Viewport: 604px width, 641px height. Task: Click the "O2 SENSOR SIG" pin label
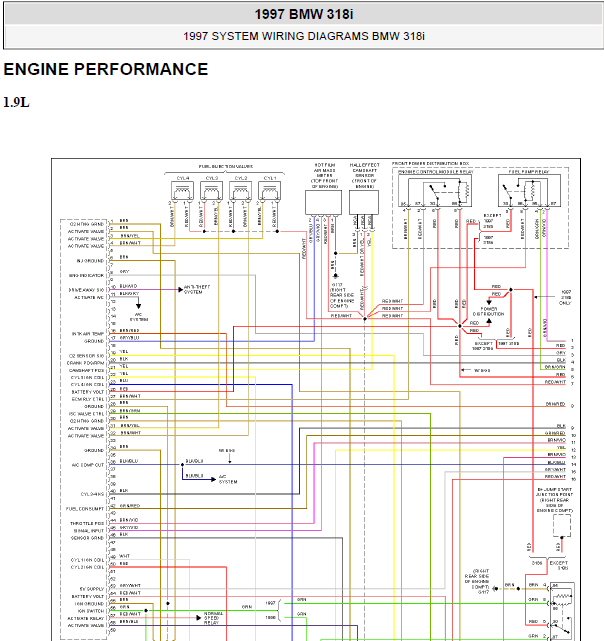pyautogui.click(x=86, y=356)
